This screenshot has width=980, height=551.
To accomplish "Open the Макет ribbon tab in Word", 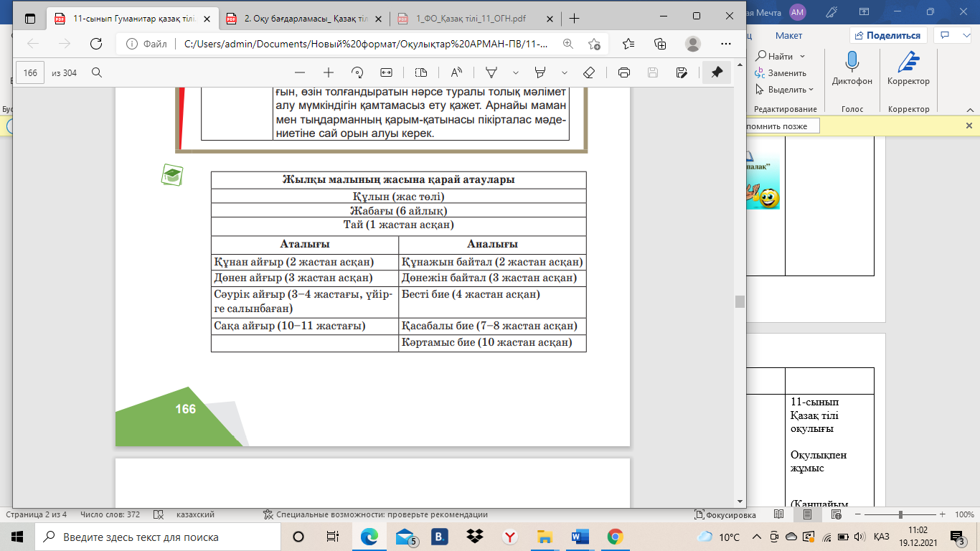I will 788,35.
